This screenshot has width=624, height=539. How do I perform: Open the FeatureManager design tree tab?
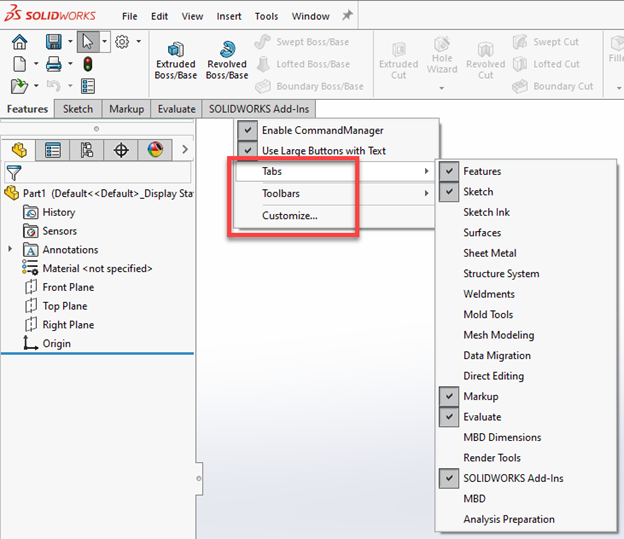[x=19, y=150]
